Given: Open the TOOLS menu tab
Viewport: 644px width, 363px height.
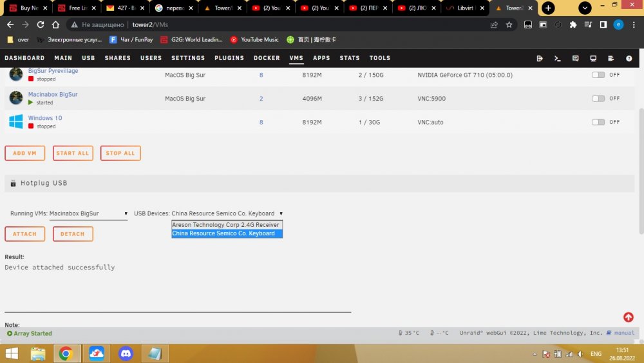Looking at the screenshot, I should click(x=380, y=58).
